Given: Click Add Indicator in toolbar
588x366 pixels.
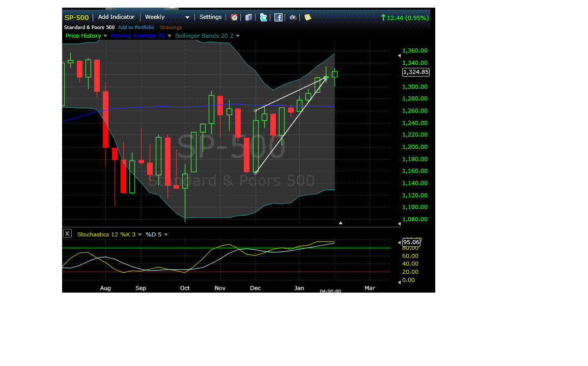Looking at the screenshot, I should (x=116, y=17).
